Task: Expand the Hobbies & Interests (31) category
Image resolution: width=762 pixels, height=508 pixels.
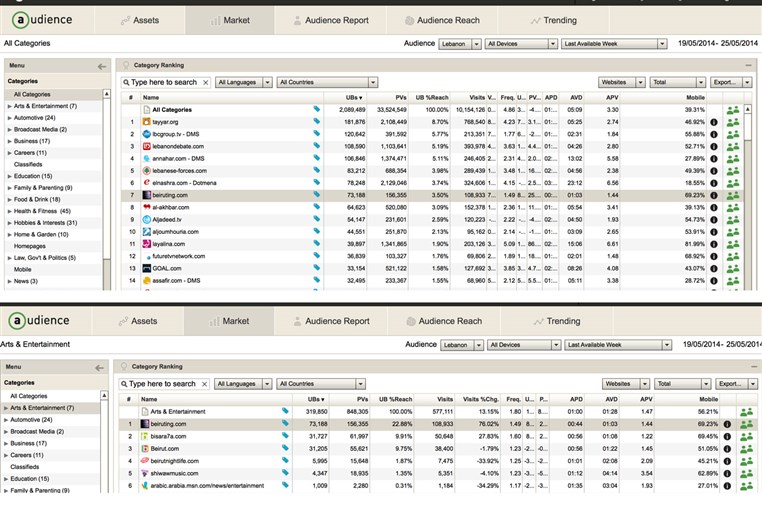Action: (9, 223)
